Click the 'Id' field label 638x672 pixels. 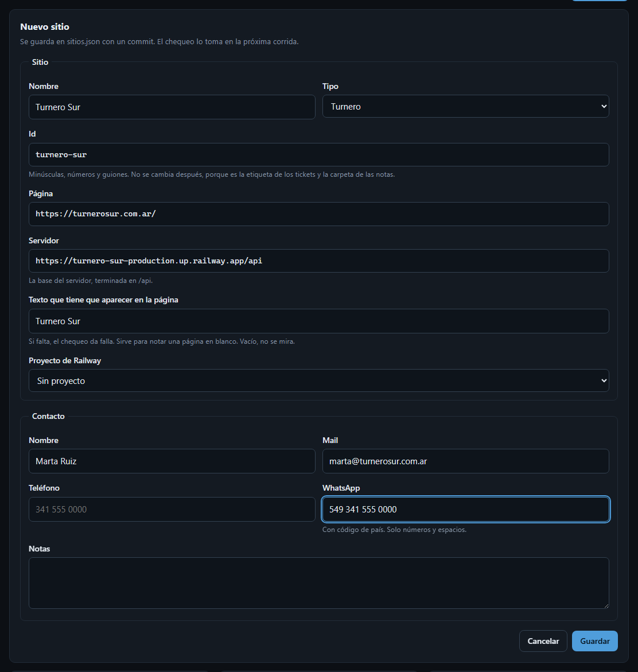[32, 134]
